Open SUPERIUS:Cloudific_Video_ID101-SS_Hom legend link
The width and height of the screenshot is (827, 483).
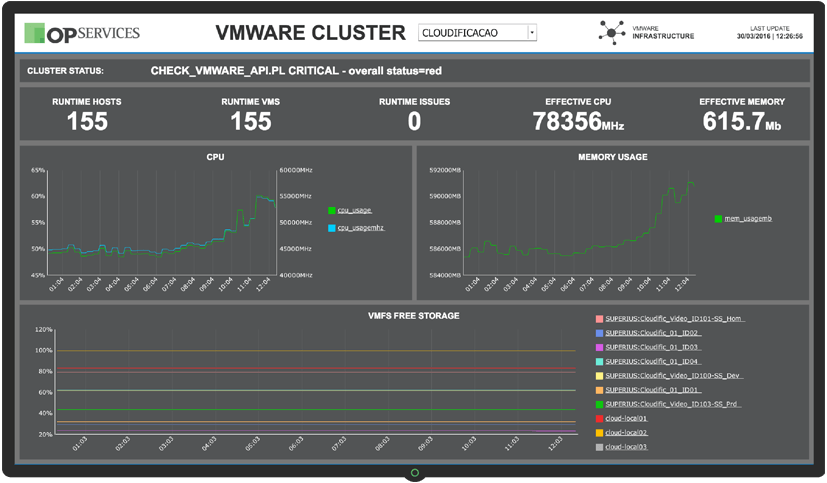pos(675,318)
